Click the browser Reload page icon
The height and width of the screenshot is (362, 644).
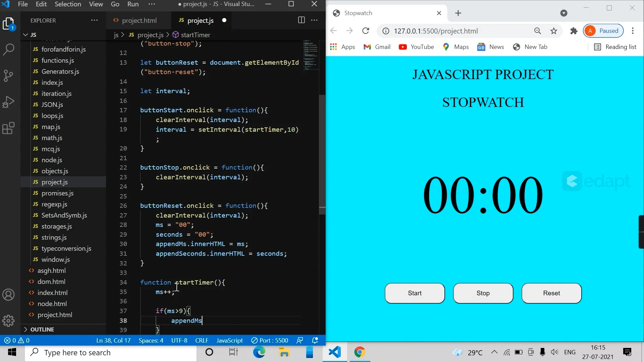point(366,31)
